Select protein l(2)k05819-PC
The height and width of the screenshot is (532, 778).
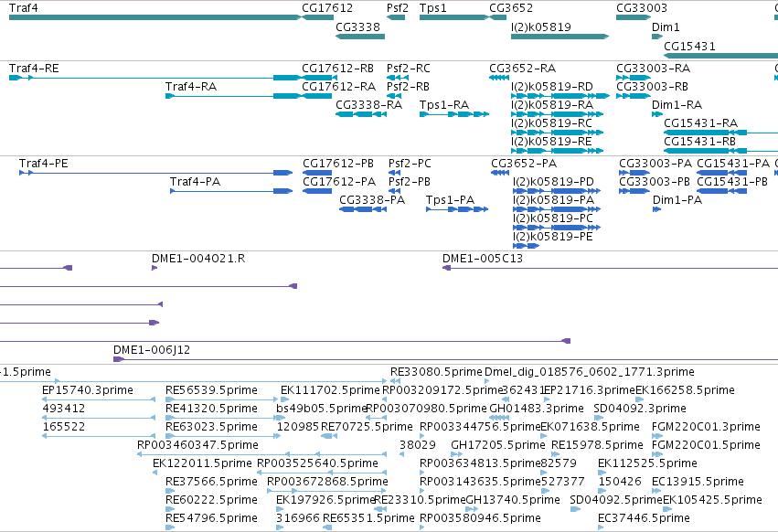click(x=557, y=228)
